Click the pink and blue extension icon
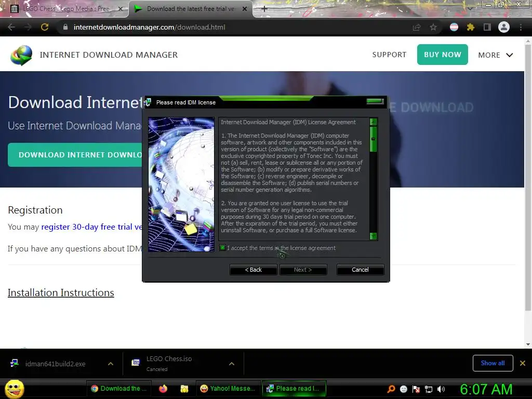The height and width of the screenshot is (399, 532). (x=454, y=27)
